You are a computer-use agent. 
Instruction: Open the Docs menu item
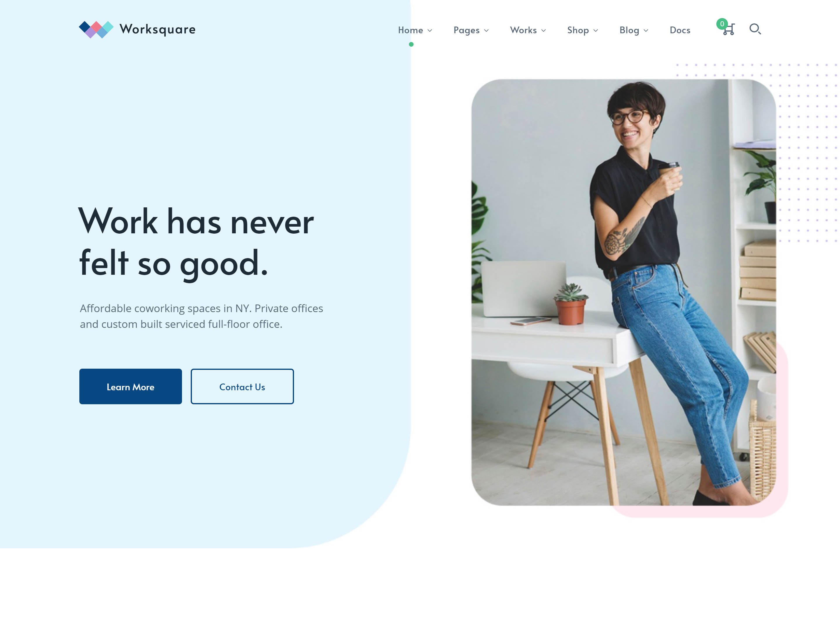click(680, 30)
